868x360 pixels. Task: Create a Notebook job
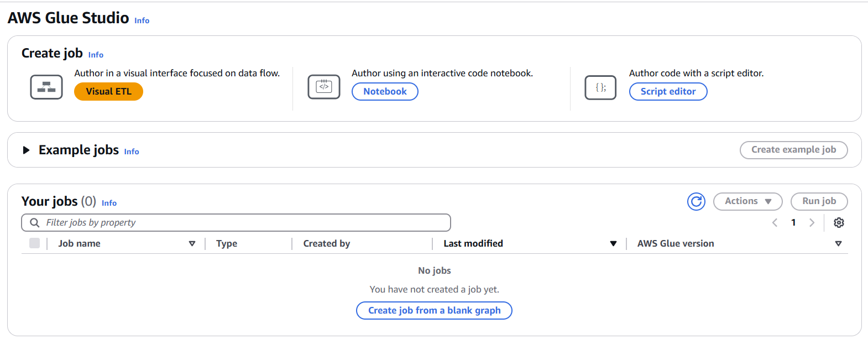pyautogui.click(x=385, y=92)
